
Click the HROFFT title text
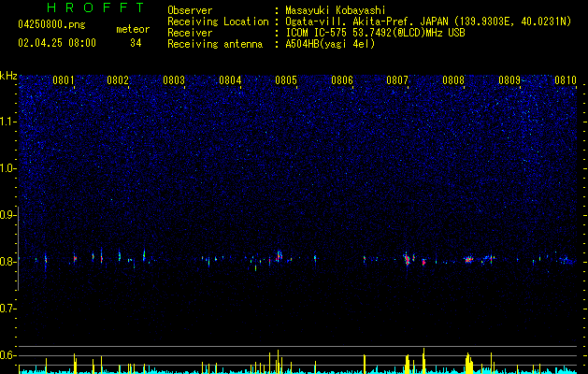point(95,7)
